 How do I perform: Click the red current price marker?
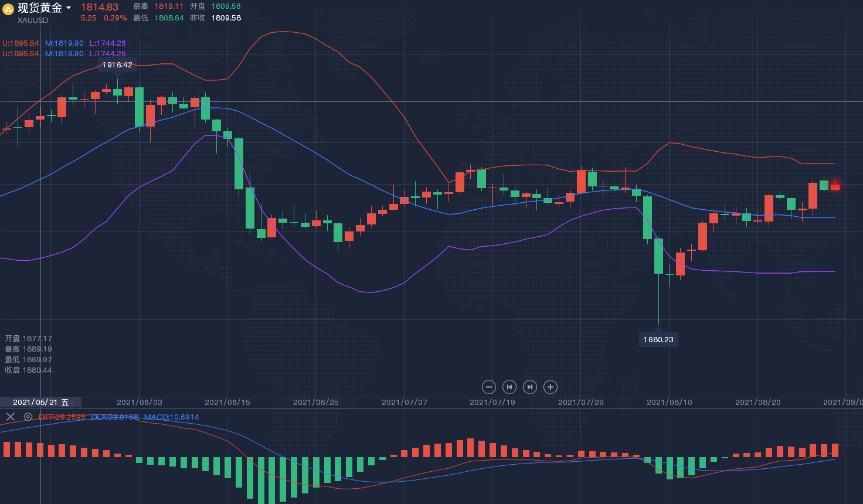point(835,186)
